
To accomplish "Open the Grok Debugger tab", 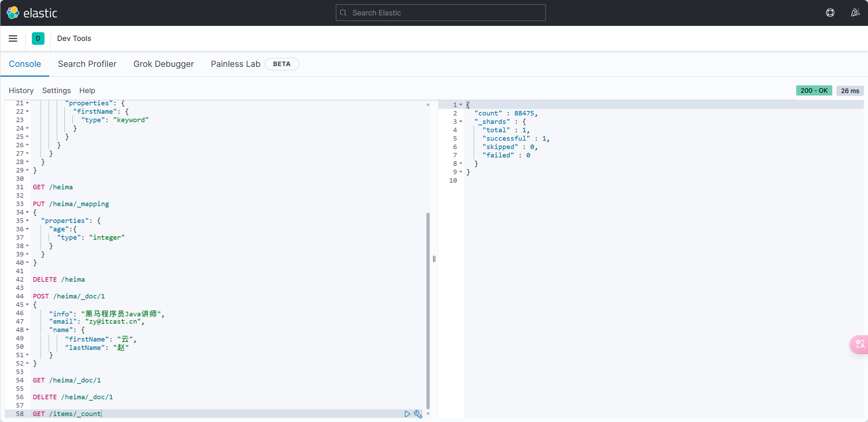I will click(164, 64).
